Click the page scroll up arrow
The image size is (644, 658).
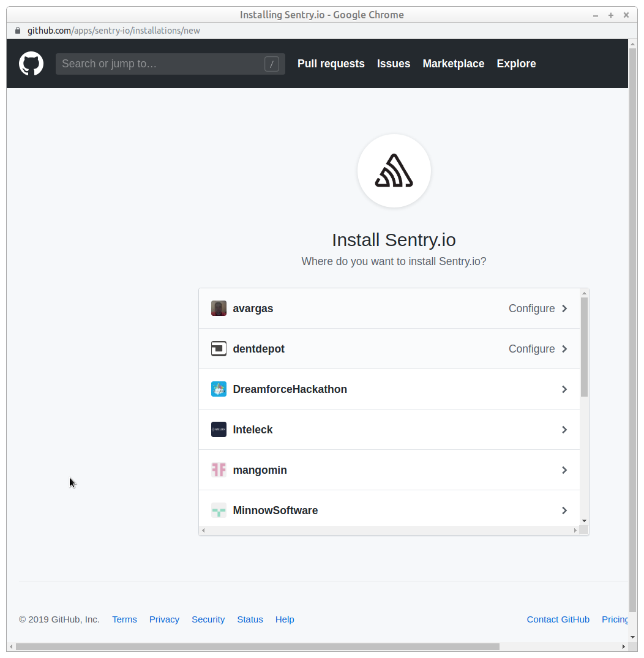(x=632, y=43)
